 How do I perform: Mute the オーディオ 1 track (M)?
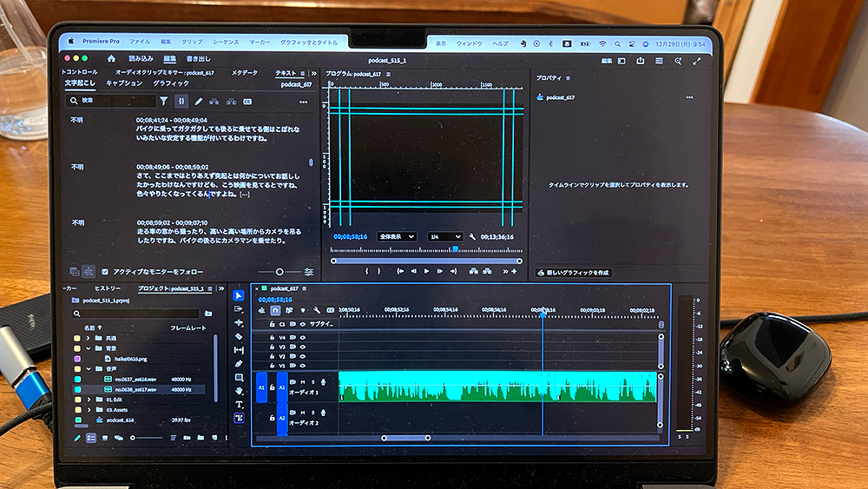(304, 381)
